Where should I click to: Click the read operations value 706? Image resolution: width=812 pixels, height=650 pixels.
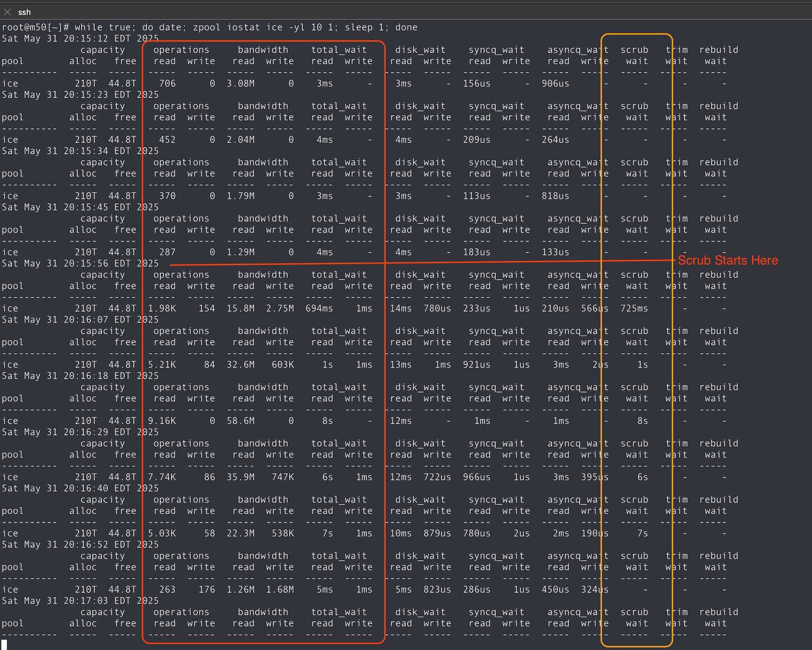coord(167,84)
